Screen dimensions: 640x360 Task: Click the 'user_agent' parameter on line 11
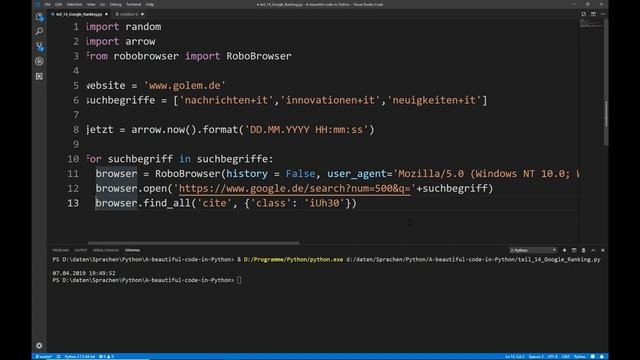[x=357, y=174]
